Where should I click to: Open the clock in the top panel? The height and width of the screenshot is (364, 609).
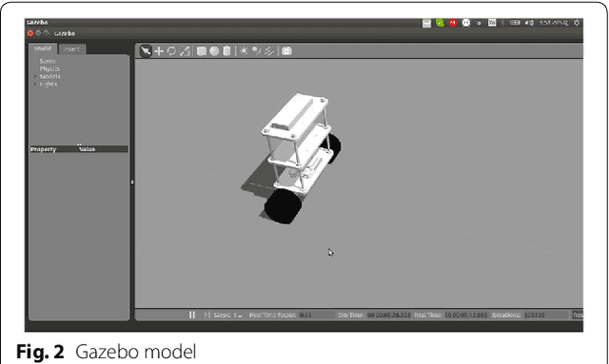(x=554, y=23)
